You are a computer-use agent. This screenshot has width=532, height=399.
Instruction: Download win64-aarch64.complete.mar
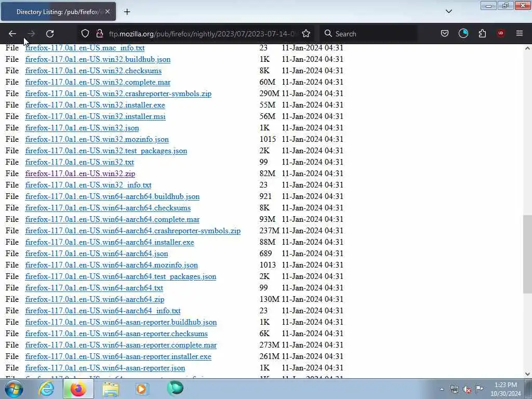112,219
